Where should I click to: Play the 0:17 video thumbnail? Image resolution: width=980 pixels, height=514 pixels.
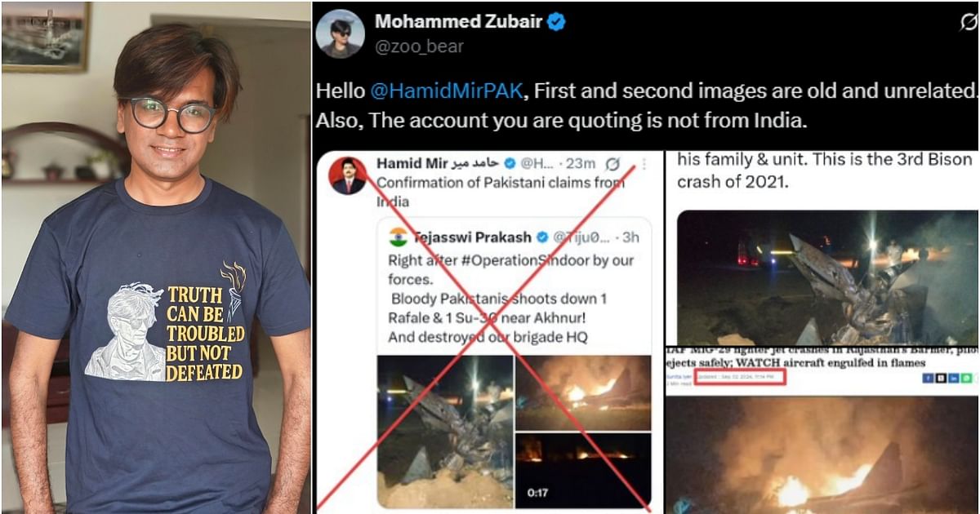(584, 470)
